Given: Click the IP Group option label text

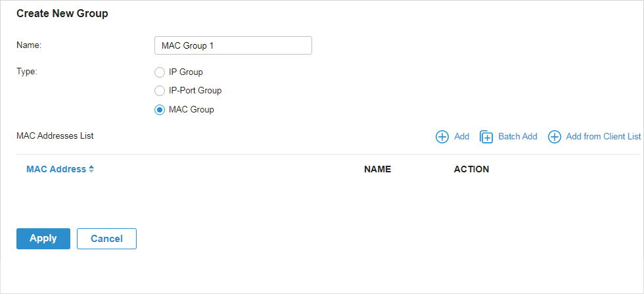Looking at the screenshot, I should (x=185, y=72).
